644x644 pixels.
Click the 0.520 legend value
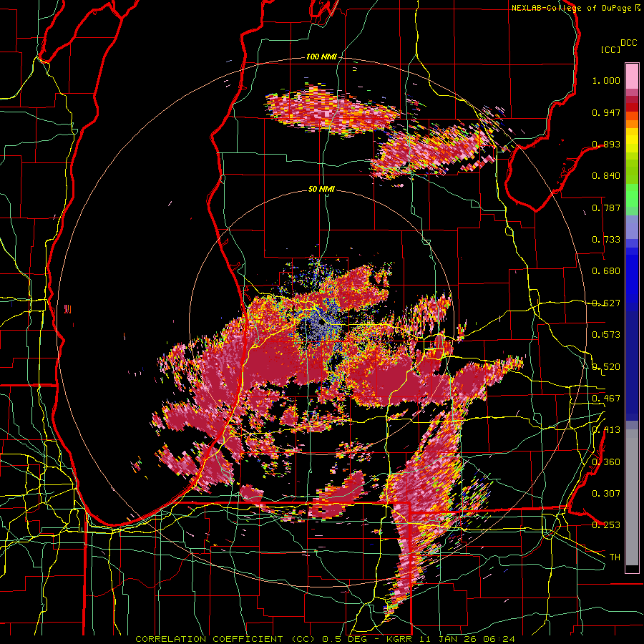coord(606,366)
